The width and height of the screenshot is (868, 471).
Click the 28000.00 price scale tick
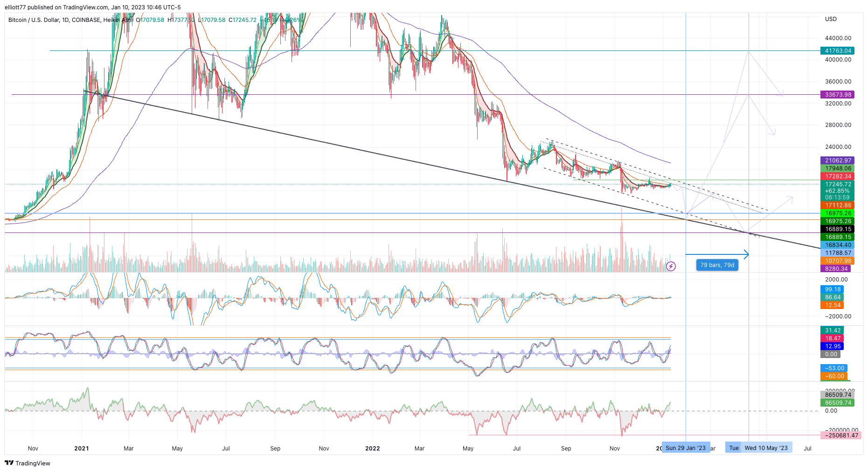tap(838, 125)
